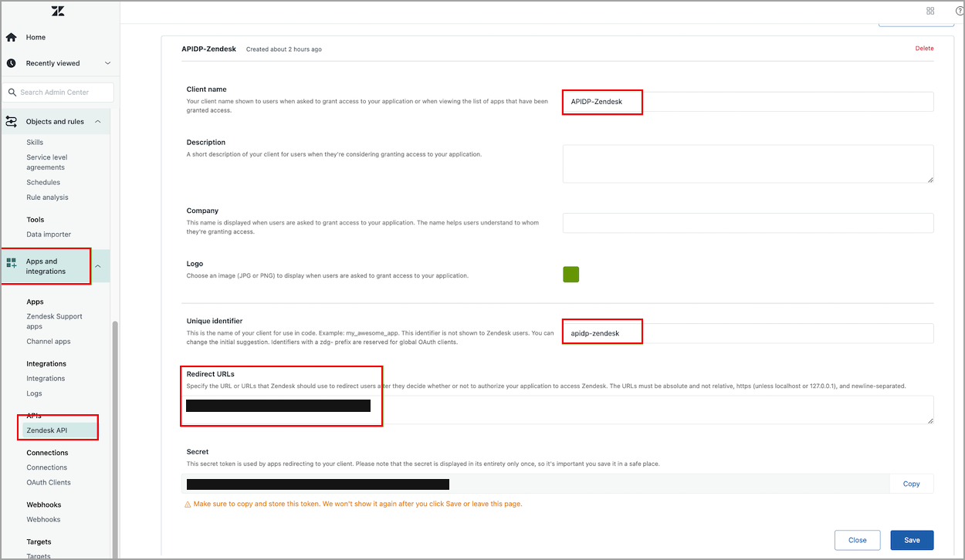Viewport: 965px width, 560px height.
Task: Copy the secret token
Action: [x=911, y=484]
